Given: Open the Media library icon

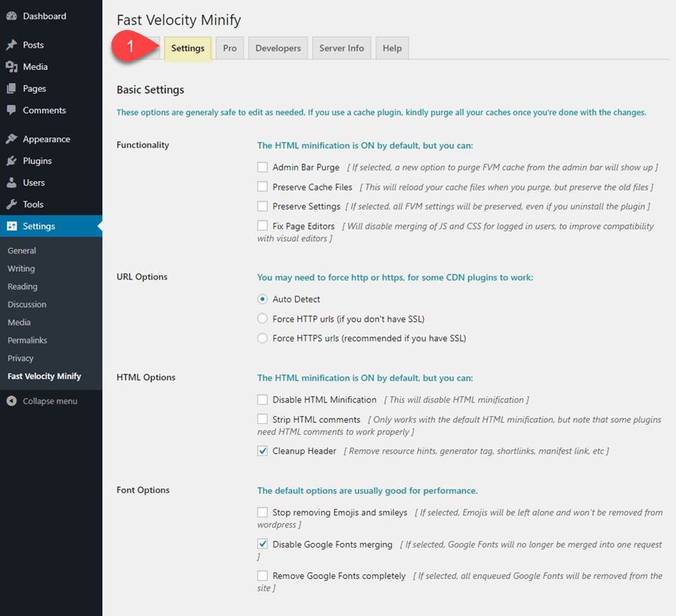Looking at the screenshot, I should click(x=12, y=67).
